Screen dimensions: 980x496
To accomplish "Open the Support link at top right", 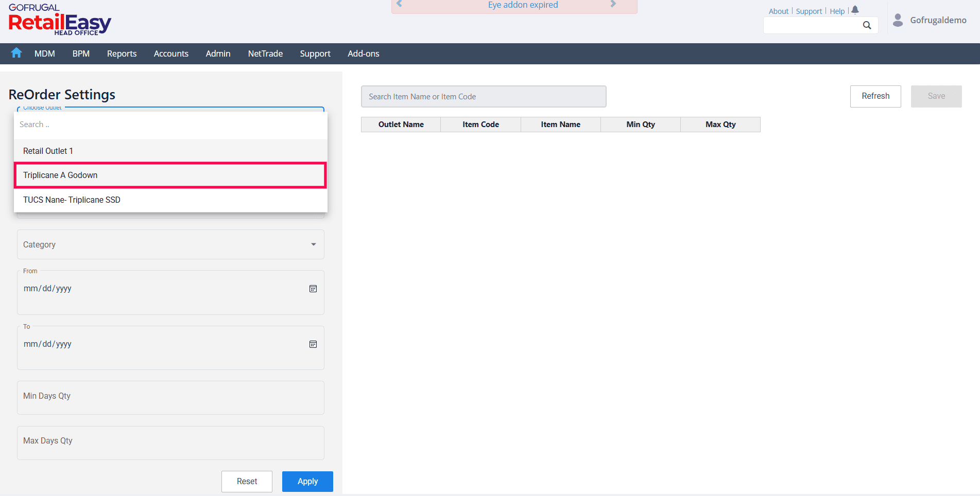I will pos(809,11).
